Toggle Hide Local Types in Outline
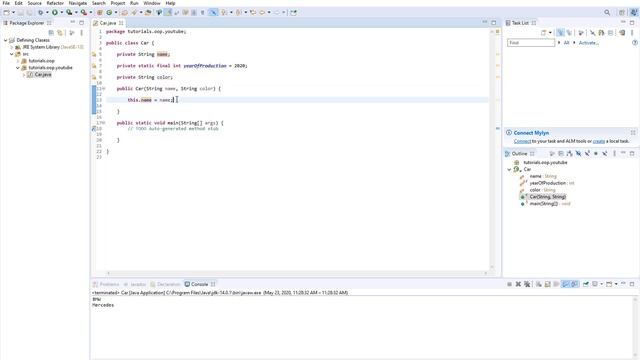 (604, 153)
